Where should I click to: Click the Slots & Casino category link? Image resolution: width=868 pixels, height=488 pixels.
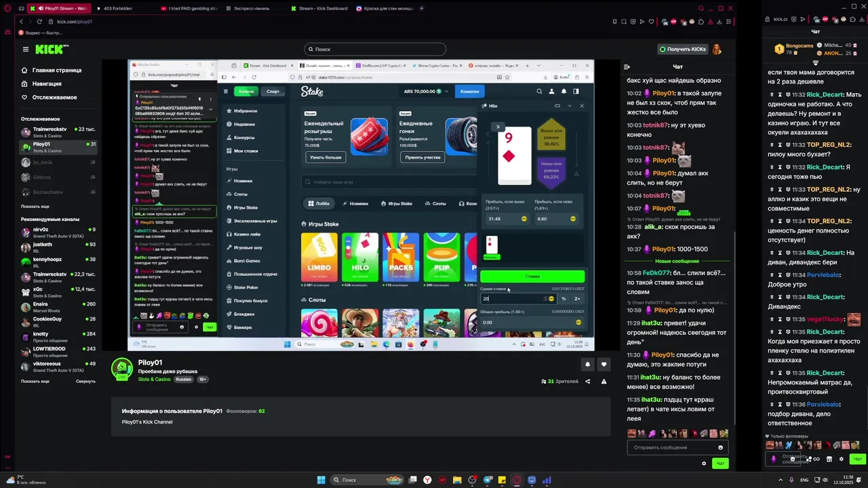pos(155,380)
